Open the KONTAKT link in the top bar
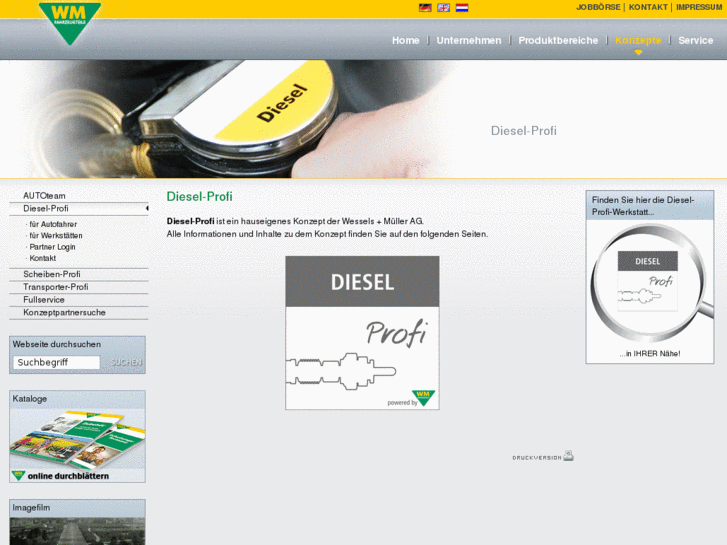 coord(648,7)
